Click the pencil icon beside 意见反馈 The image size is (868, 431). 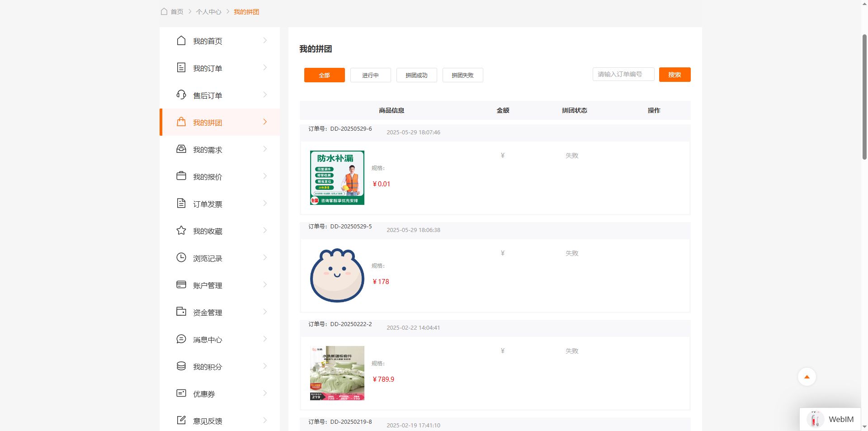(x=181, y=421)
